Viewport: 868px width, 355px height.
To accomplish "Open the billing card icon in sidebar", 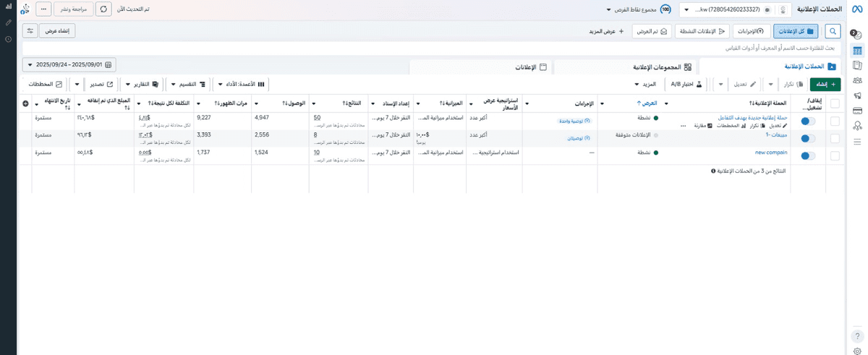I will pyautogui.click(x=857, y=111).
